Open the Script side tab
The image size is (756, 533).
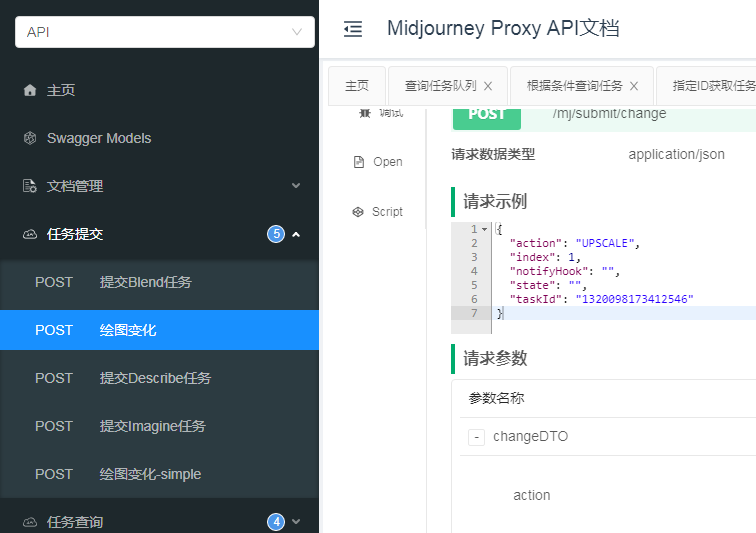click(378, 212)
